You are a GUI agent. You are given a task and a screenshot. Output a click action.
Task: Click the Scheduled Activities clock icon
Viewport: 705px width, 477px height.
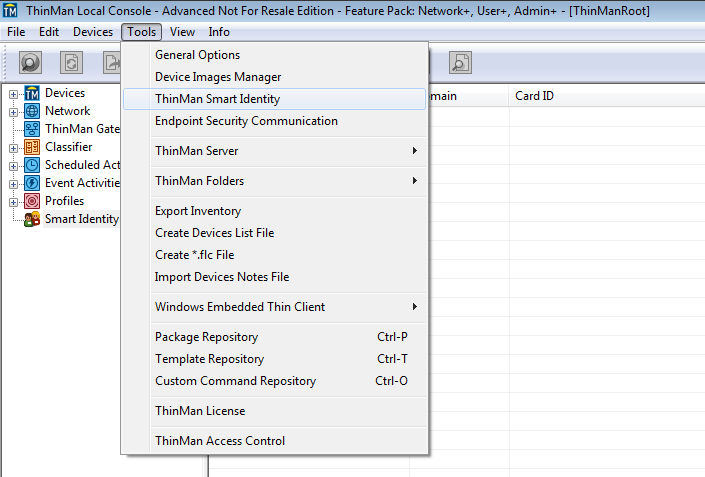click(x=32, y=165)
